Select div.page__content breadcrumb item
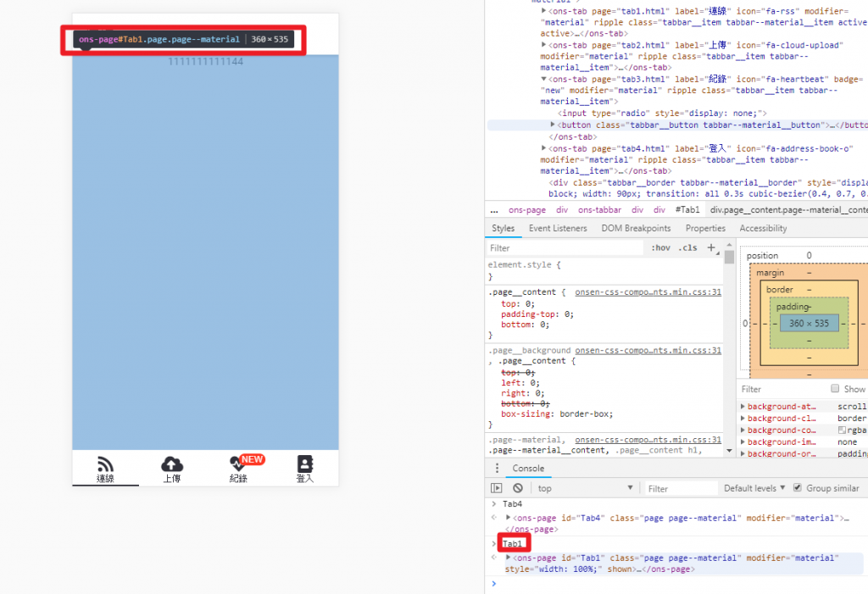 pyautogui.click(x=788, y=210)
